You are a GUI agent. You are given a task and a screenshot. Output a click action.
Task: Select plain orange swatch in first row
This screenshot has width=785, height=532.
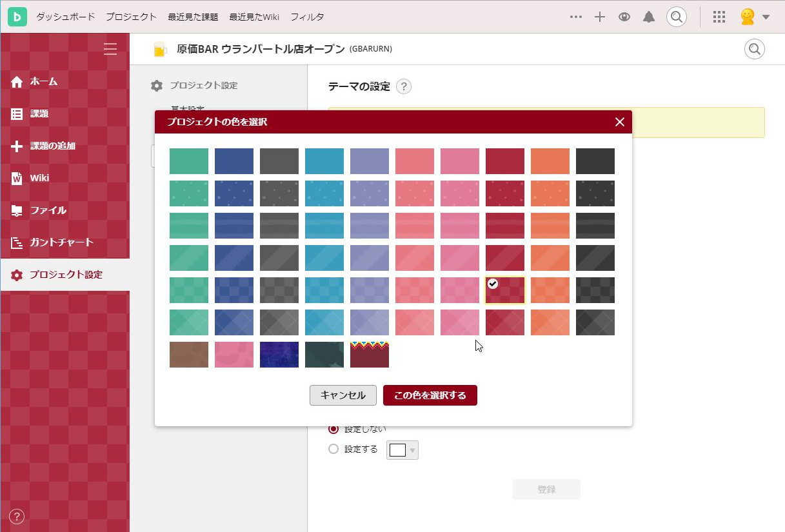pyautogui.click(x=550, y=161)
